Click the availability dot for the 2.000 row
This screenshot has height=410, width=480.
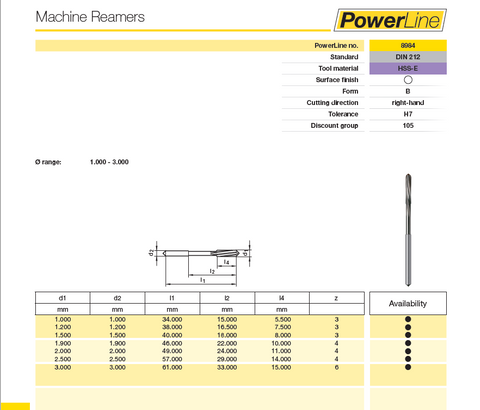tap(408, 351)
